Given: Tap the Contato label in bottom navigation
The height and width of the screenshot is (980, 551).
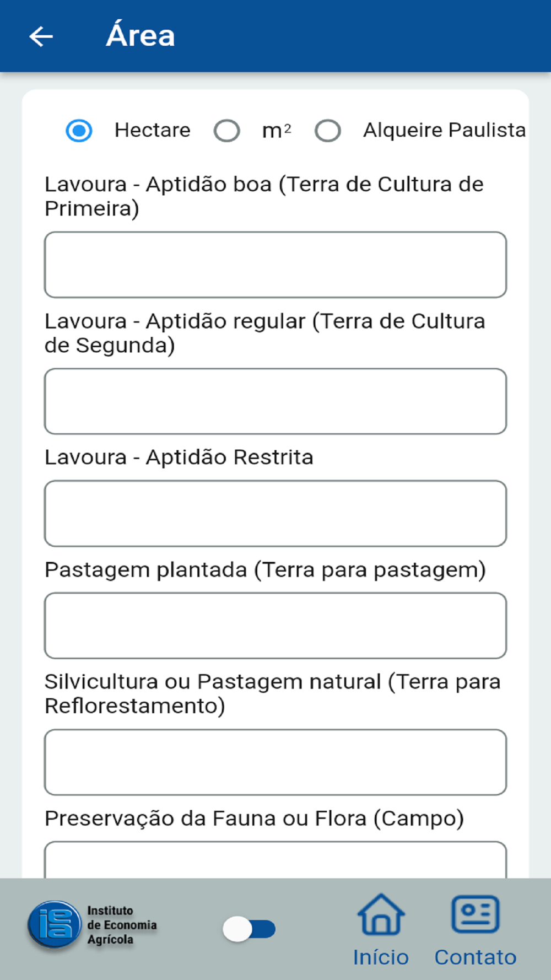Looking at the screenshot, I should (x=476, y=957).
